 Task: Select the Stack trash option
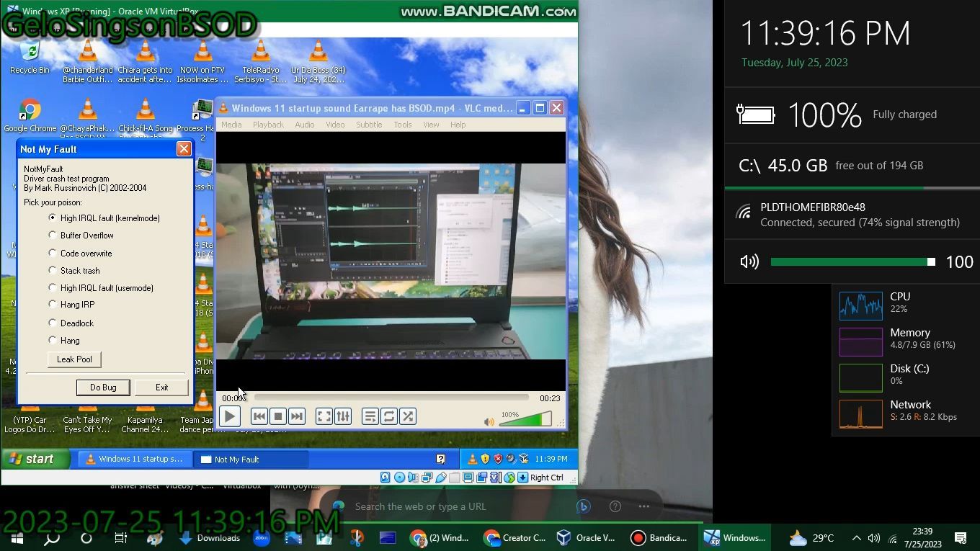pyautogui.click(x=74, y=271)
